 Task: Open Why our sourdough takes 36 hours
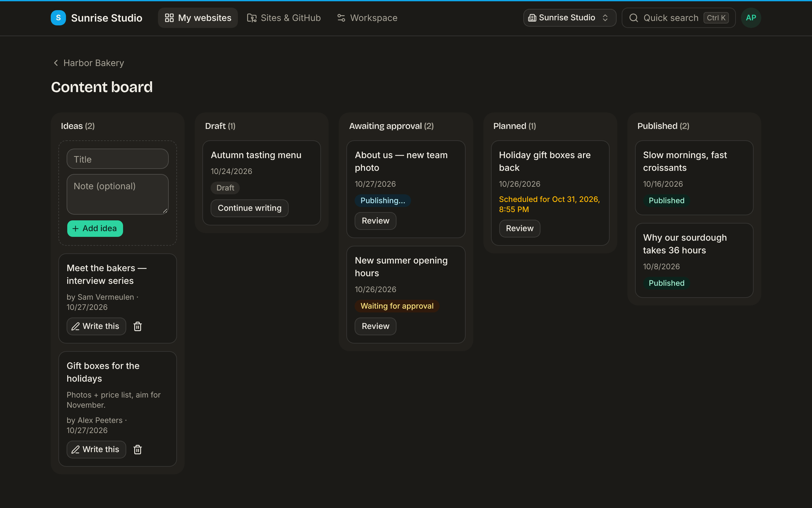click(x=694, y=260)
